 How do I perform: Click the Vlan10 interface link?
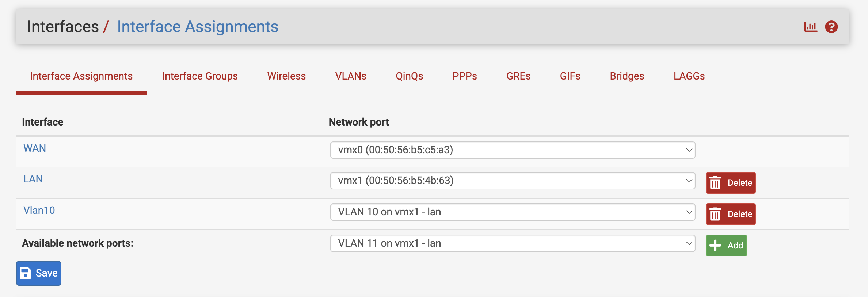click(x=39, y=210)
